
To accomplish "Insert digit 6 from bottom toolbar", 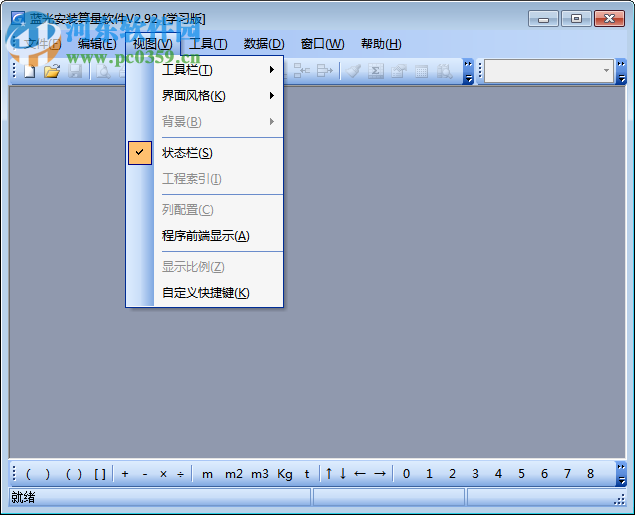I will 544,474.
